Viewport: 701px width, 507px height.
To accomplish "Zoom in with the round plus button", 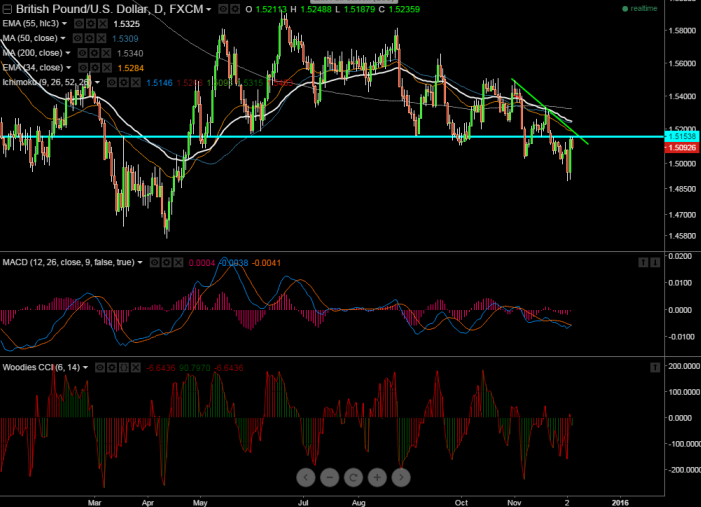I will 377,477.
